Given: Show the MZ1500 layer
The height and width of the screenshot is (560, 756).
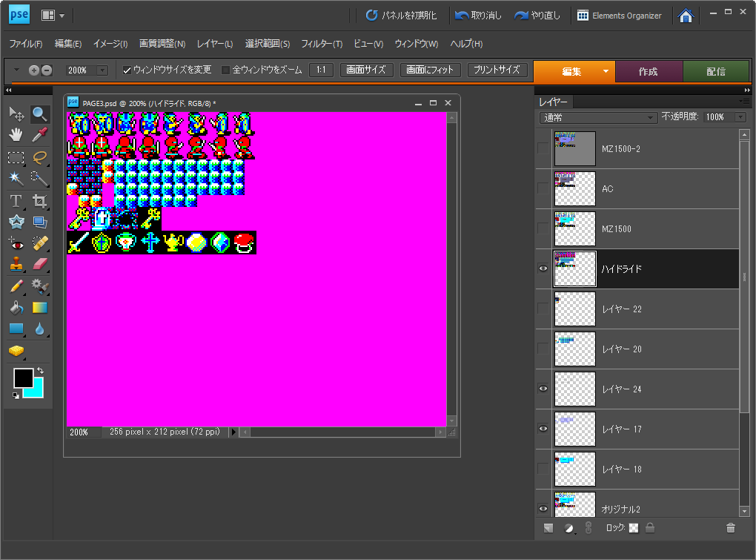Looking at the screenshot, I should 543,228.
